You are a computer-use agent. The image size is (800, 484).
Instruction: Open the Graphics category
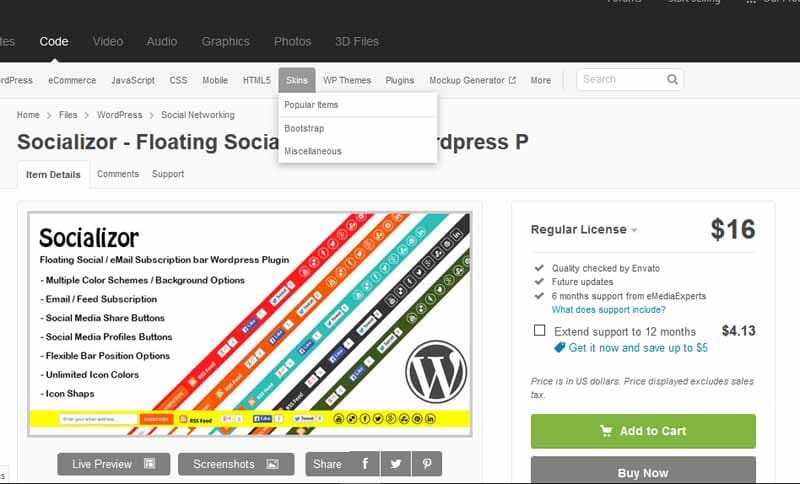coord(226,42)
